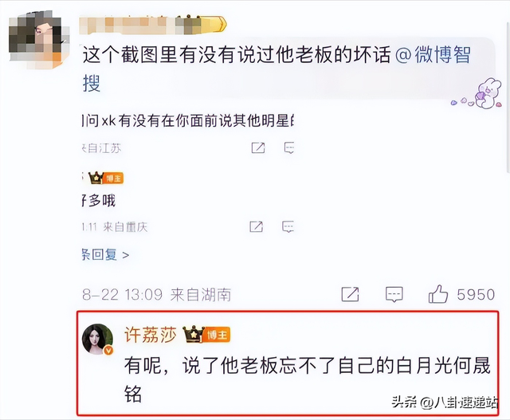Image resolution: width=510 pixels, height=420 pixels.
Task: Open the comment icon in the 来自江苏 row
Action: [x=289, y=148]
